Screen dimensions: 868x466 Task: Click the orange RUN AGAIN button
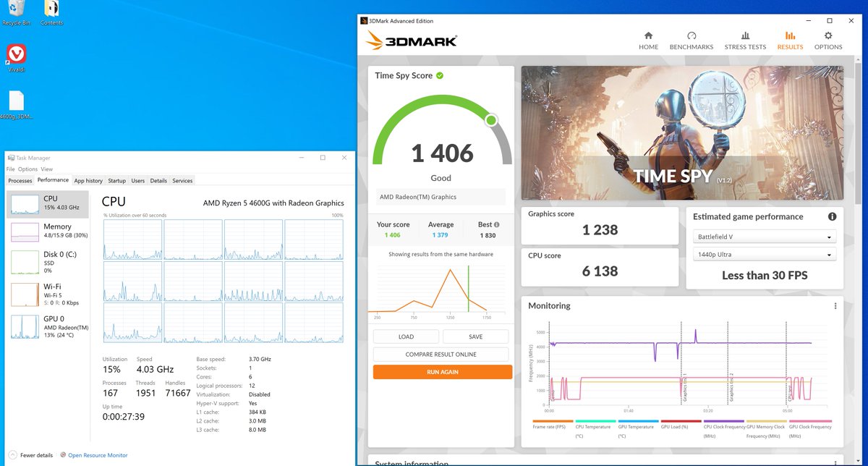pyautogui.click(x=443, y=372)
